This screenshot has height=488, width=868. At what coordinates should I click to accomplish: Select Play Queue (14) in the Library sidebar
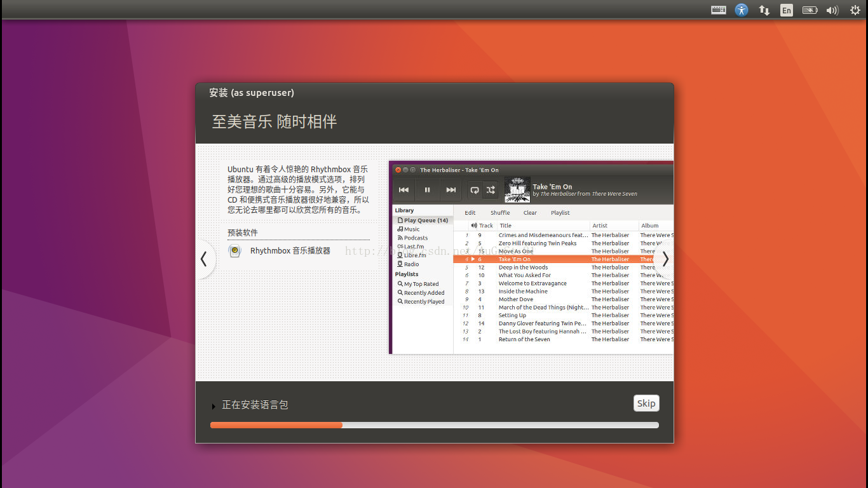tap(423, 220)
